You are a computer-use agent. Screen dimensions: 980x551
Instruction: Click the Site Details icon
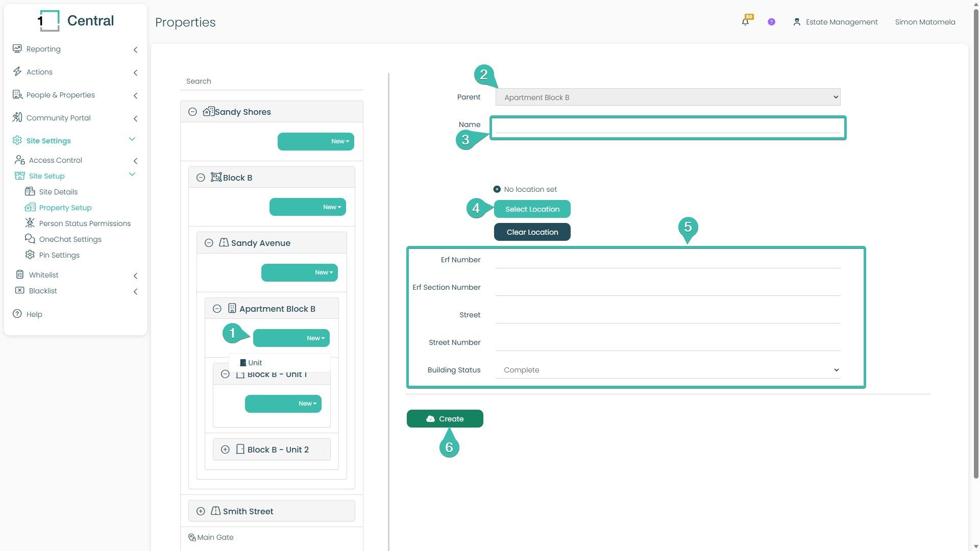(30, 191)
